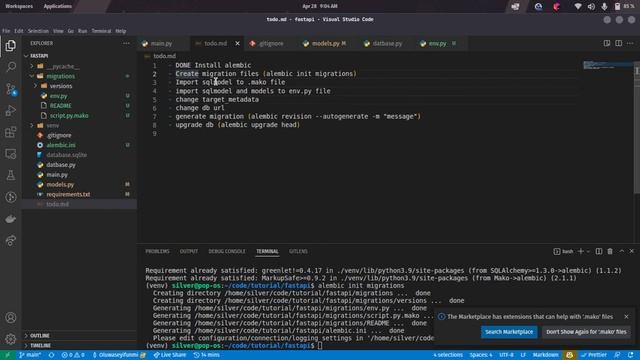The image size is (640, 360).
Task: Open alembic.ini file
Action: 61,145
